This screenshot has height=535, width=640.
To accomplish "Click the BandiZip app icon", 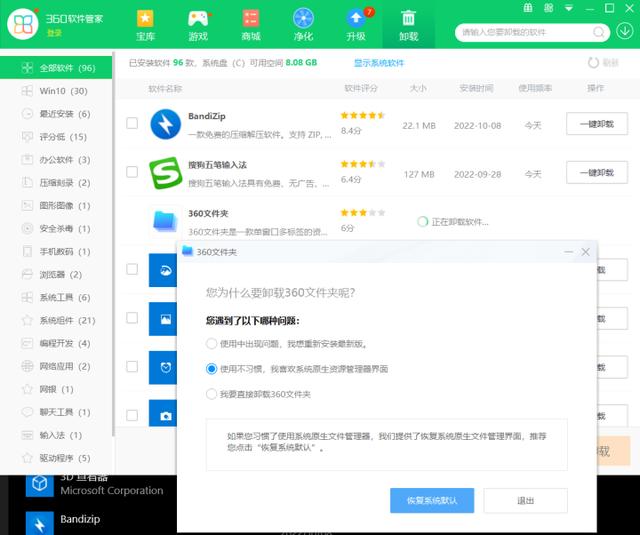I will [165, 124].
